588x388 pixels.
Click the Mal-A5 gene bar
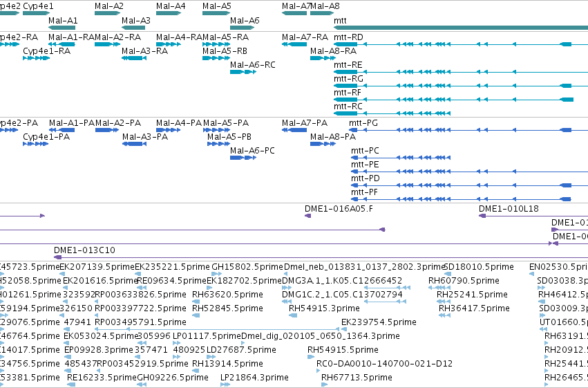pyautogui.click(x=216, y=13)
